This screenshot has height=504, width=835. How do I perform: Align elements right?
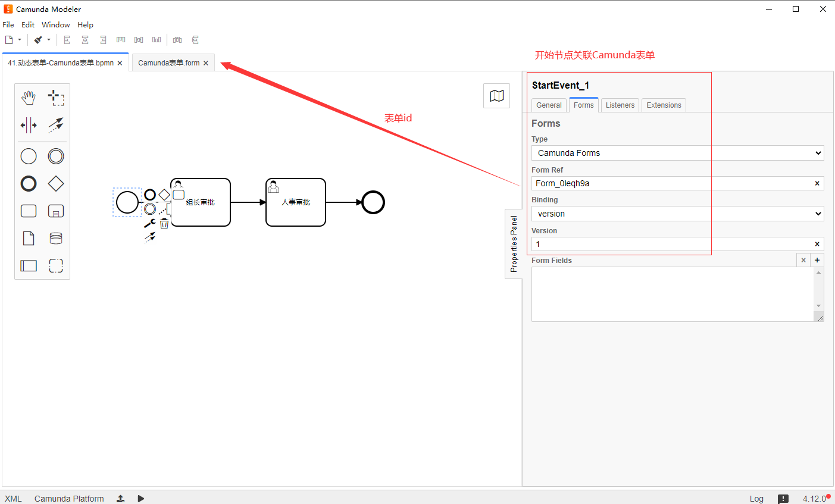103,40
